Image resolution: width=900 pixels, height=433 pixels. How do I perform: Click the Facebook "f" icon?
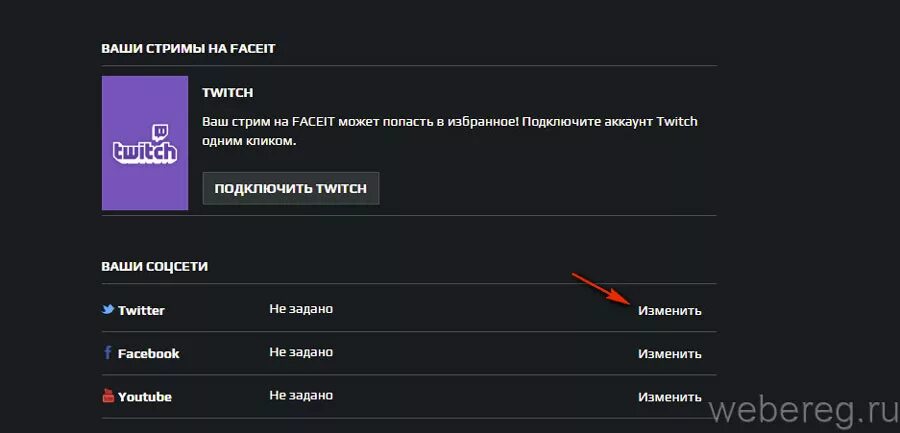[x=108, y=353]
